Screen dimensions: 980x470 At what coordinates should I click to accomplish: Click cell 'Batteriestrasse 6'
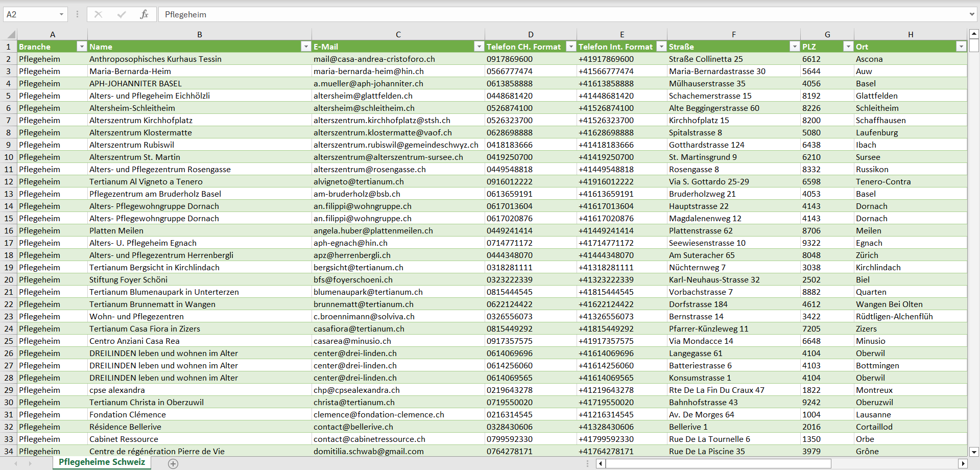click(734, 365)
